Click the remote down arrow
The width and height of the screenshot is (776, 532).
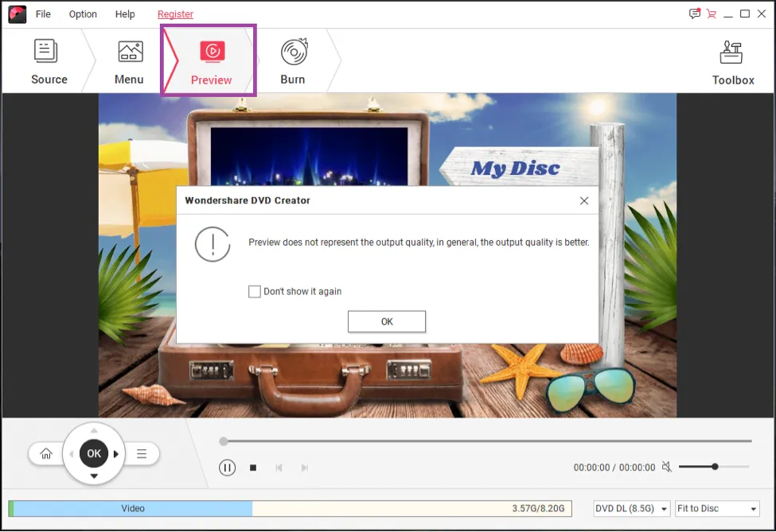(x=94, y=476)
